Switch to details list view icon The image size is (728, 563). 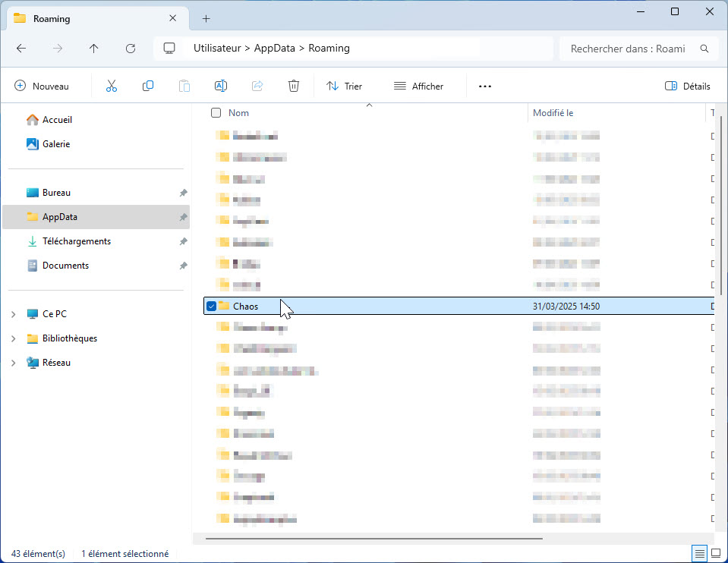[x=699, y=553]
